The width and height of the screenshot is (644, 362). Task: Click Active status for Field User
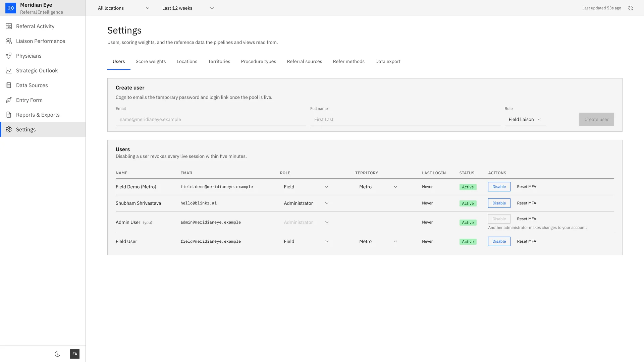(468, 242)
